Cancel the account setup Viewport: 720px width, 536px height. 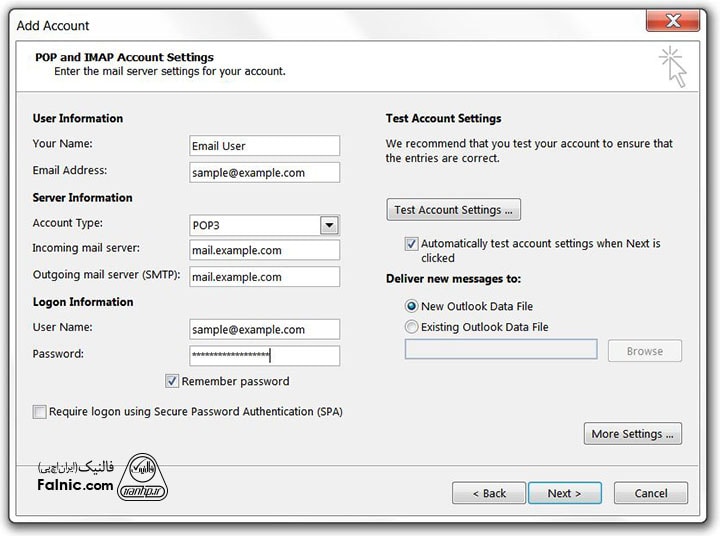(650, 493)
